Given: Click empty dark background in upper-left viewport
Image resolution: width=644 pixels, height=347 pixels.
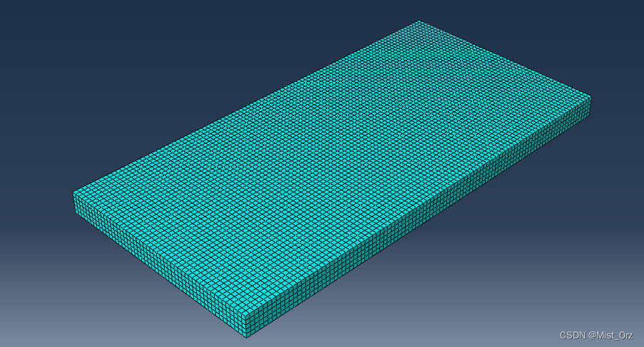Looking at the screenshot, I should pyautogui.click(x=107, y=57).
